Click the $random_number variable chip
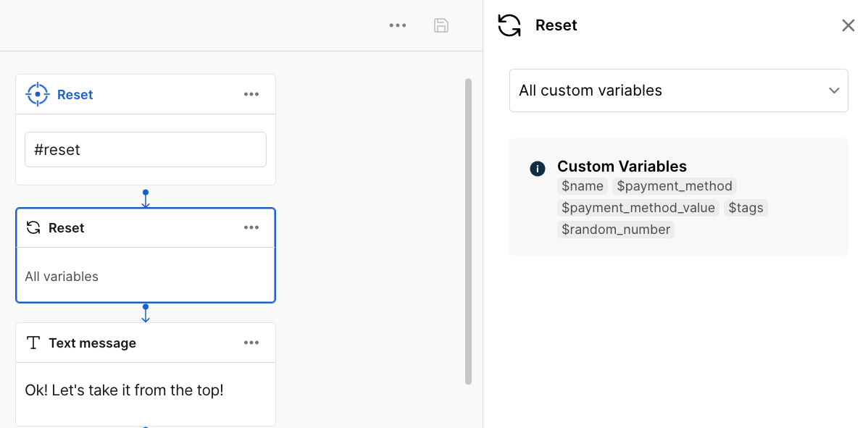 616,230
